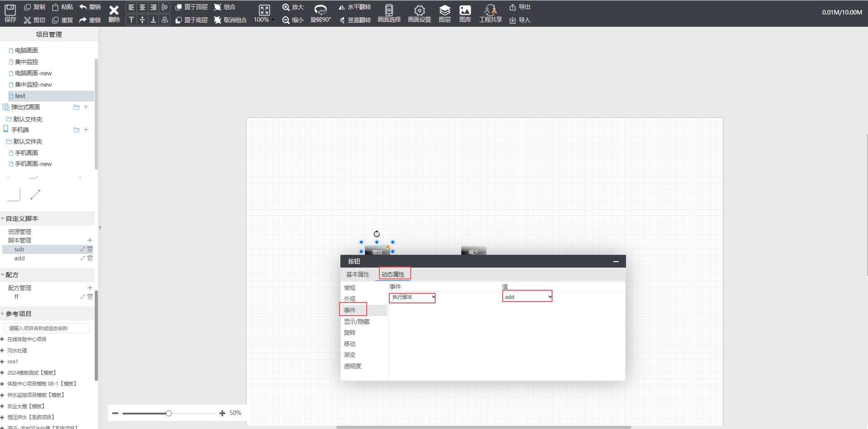
Task: Switch to the 基本属性 tab
Action: coord(358,274)
